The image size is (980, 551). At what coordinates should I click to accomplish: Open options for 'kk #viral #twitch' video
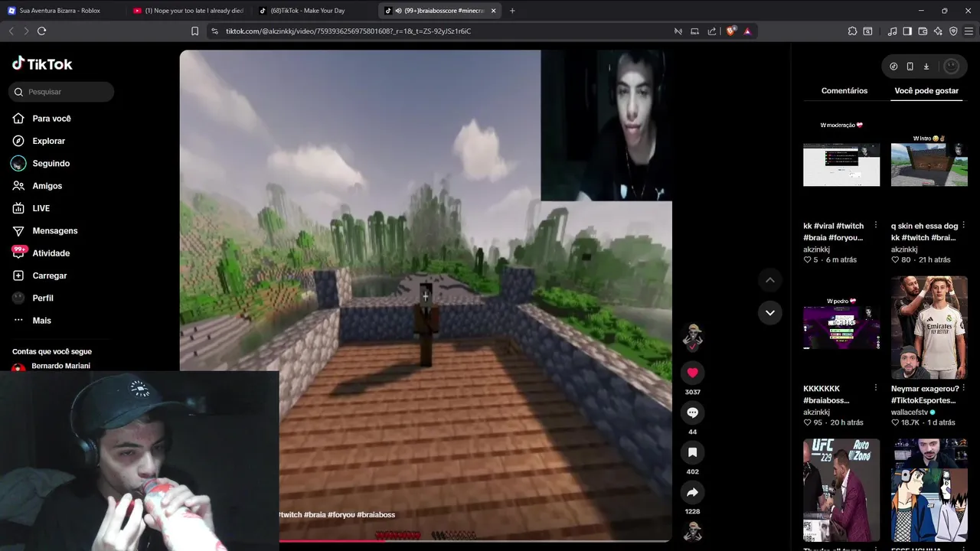click(x=876, y=226)
